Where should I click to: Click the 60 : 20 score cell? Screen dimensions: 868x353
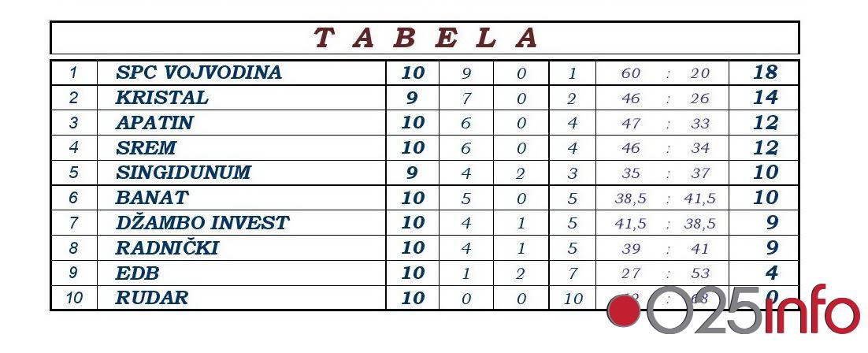tap(665, 73)
